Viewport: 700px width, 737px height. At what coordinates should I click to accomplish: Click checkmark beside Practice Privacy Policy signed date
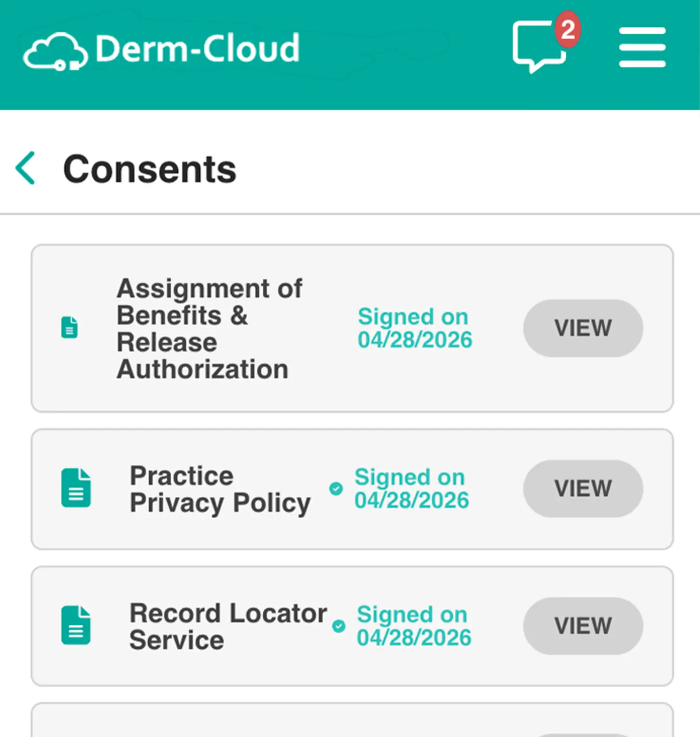pos(336,489)
